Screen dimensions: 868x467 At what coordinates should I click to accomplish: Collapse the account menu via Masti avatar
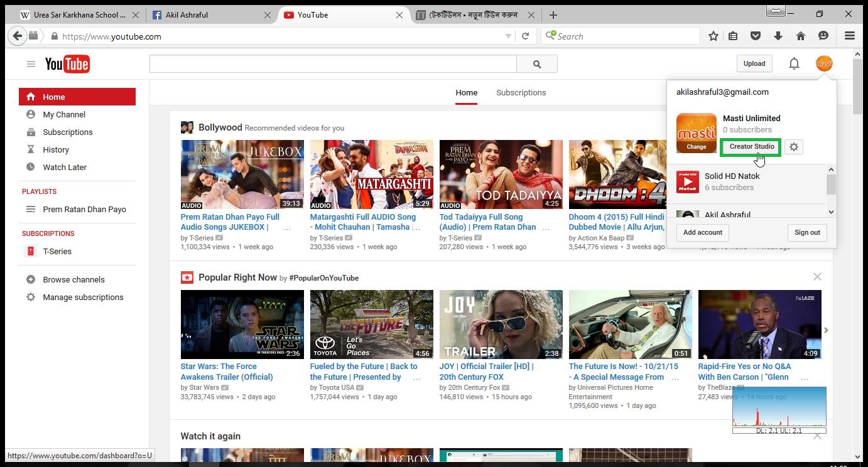coord(824,63)
